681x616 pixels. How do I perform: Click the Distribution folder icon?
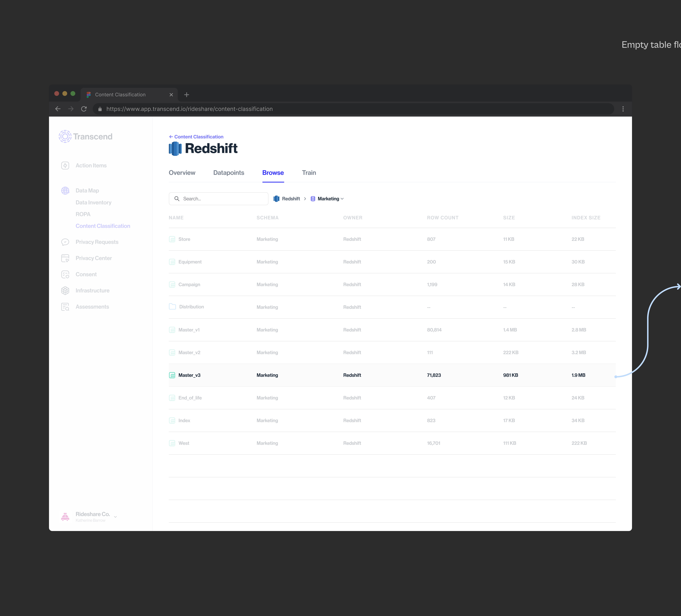[172, 307]
